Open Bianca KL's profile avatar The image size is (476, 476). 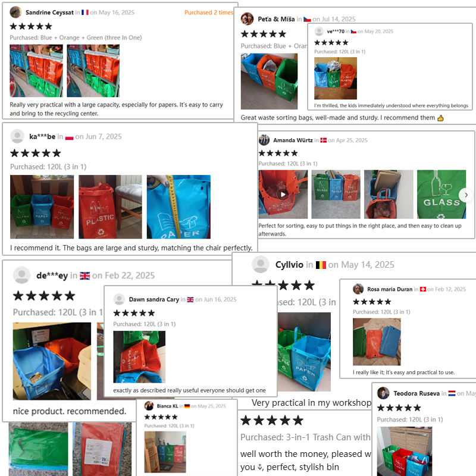[149, 406]
